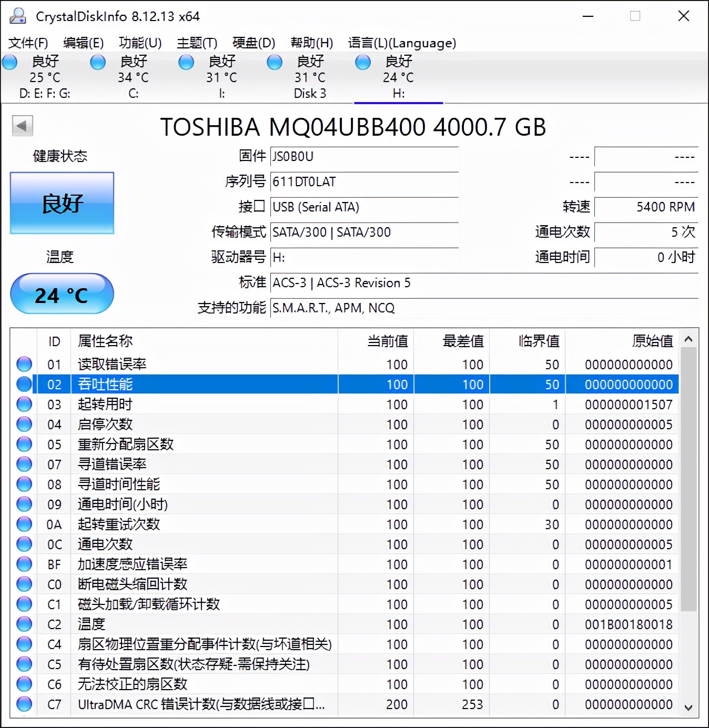The image size is (709, 728).
Task: Click the 良好 health status button
Action: point(62,203)
